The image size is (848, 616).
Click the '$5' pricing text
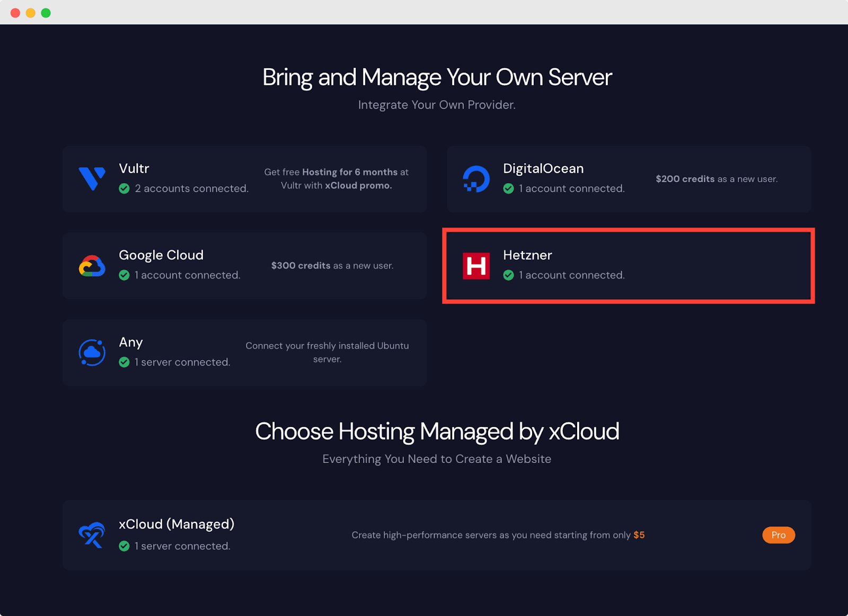click(640, 535)
